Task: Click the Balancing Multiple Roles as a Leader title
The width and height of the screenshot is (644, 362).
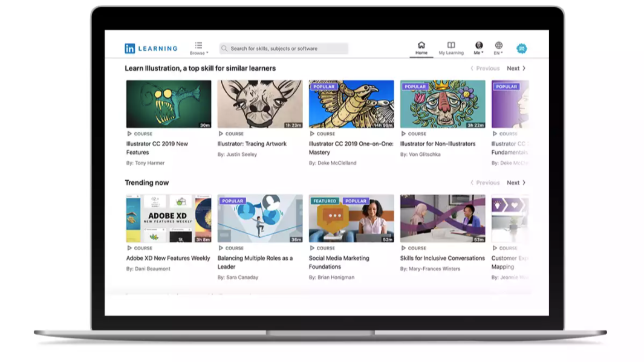Action: [255, 262]
